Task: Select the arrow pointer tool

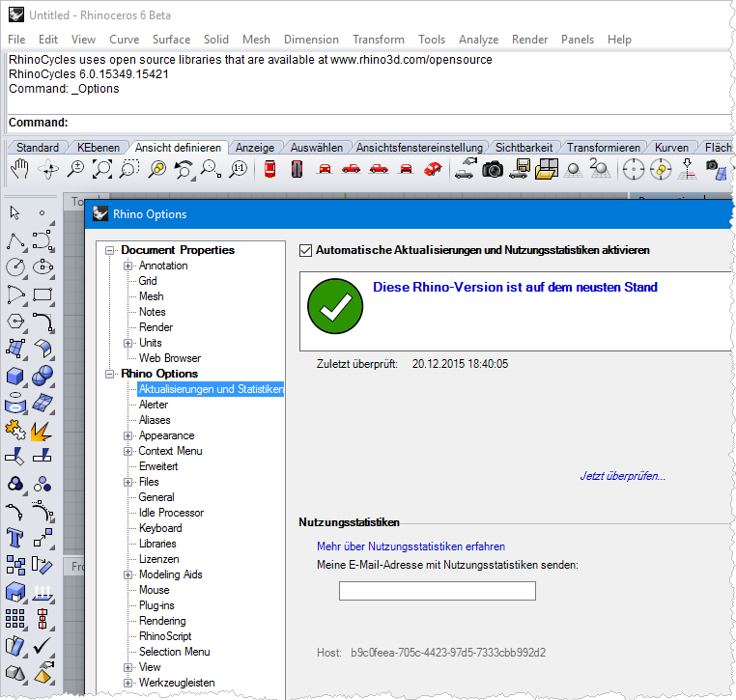Action: [x=15, y=213]
